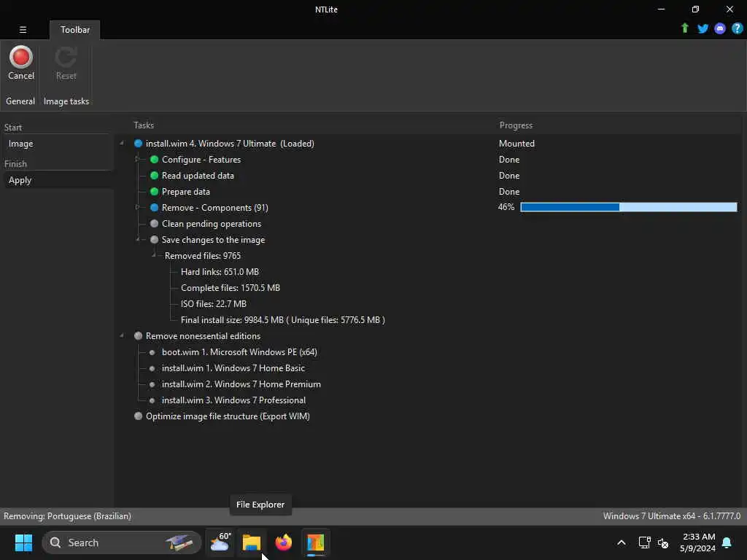Click the grey dot beside Remove nonessential editions
747x560 pixels.
click(138, 335)
